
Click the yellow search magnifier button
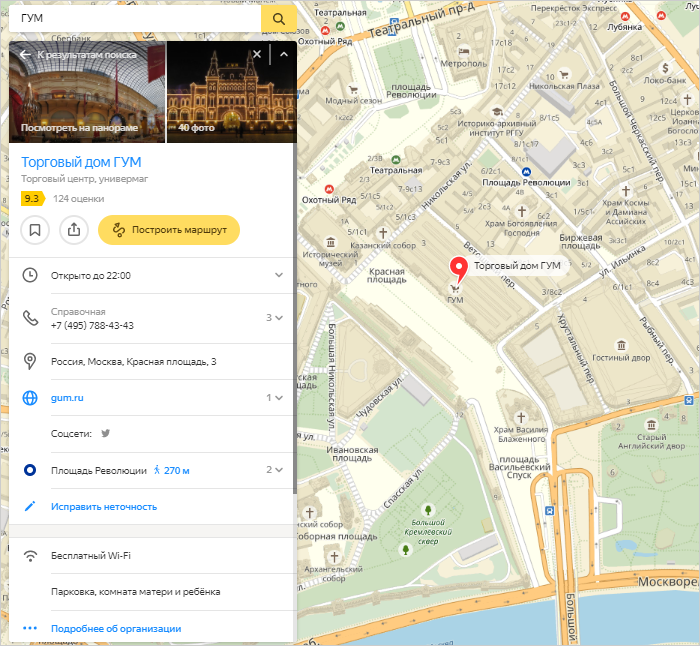[x=279, y=19]
